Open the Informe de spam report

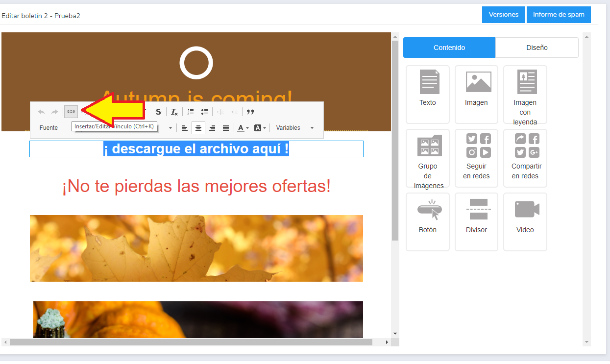coord(559,15)
